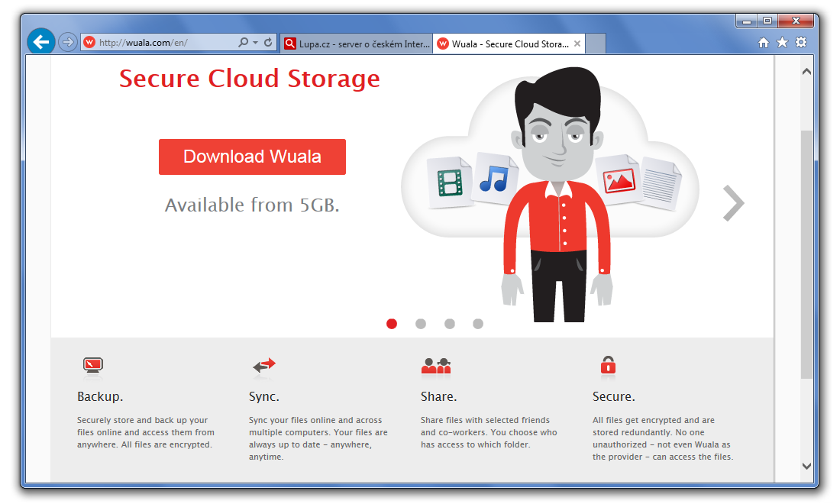Viewport: 840px width, 504px height.
Task: Select the first red carousel dot
Action: pyautogui.click(x=392, y=324)
